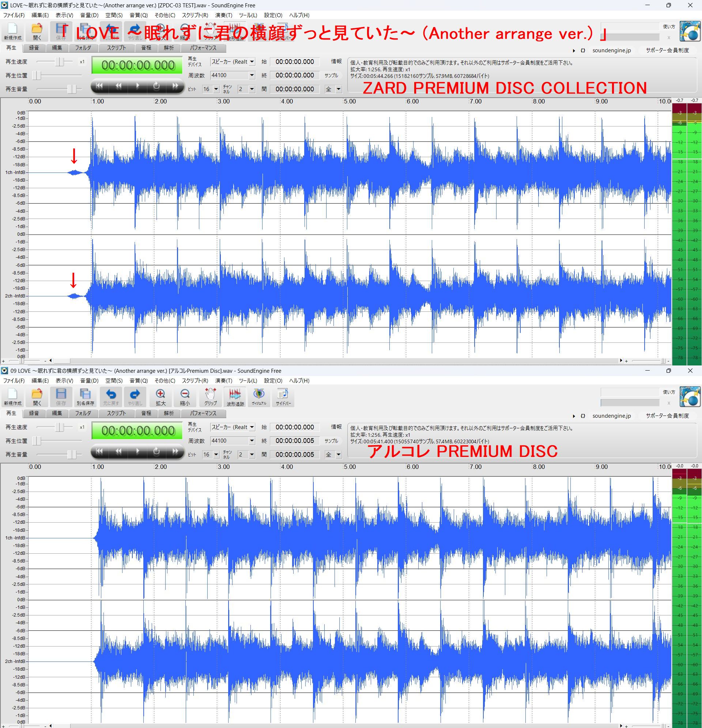Click 使い方 button in アルコレPremium Disc window

(x=669, y=392)
